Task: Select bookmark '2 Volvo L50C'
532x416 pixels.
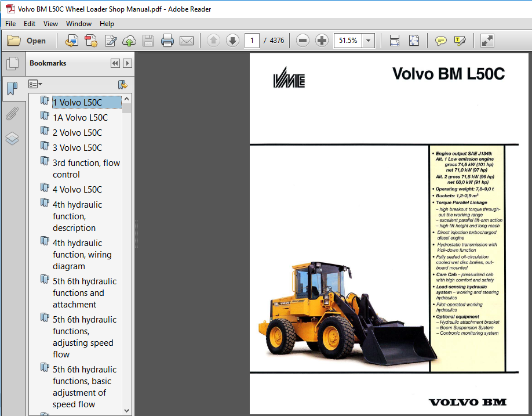Action: pyautogui.click(x=77, y=133)
